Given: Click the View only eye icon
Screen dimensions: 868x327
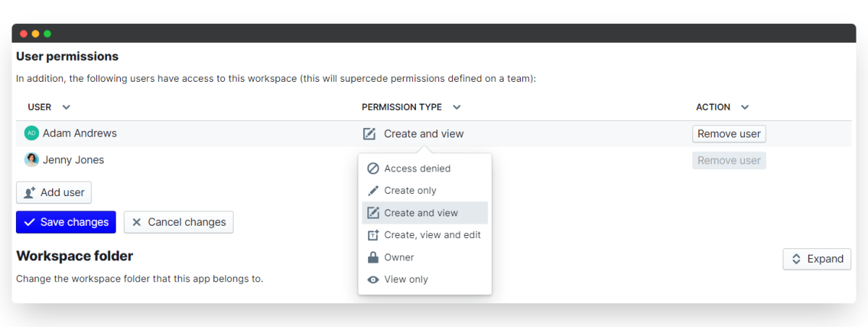Looking at the screenshot, I should 373,280.
